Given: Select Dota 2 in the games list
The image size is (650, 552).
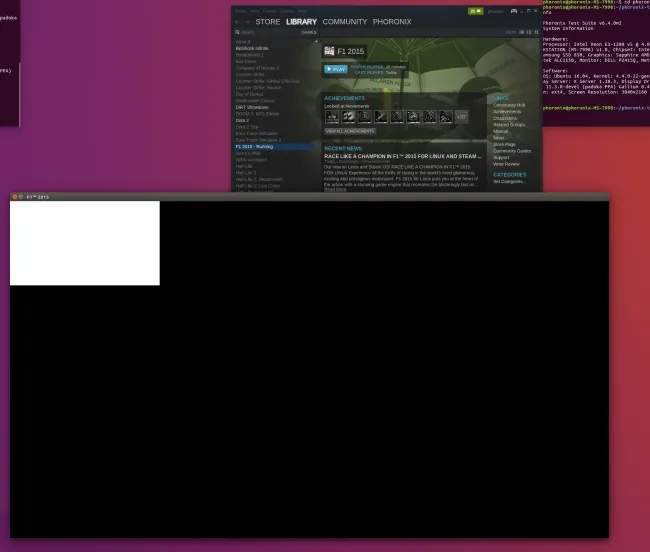Looking at the screenshot, I should (242, 121).
